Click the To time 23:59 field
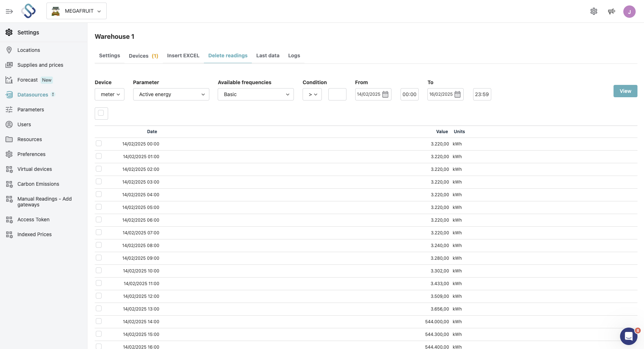This screenshot has width=644, height=349. (x=482, y=94)
